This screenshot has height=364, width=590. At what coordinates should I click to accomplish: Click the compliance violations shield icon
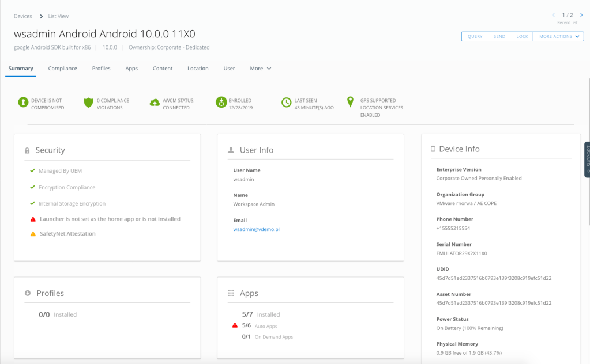point(88,103)
